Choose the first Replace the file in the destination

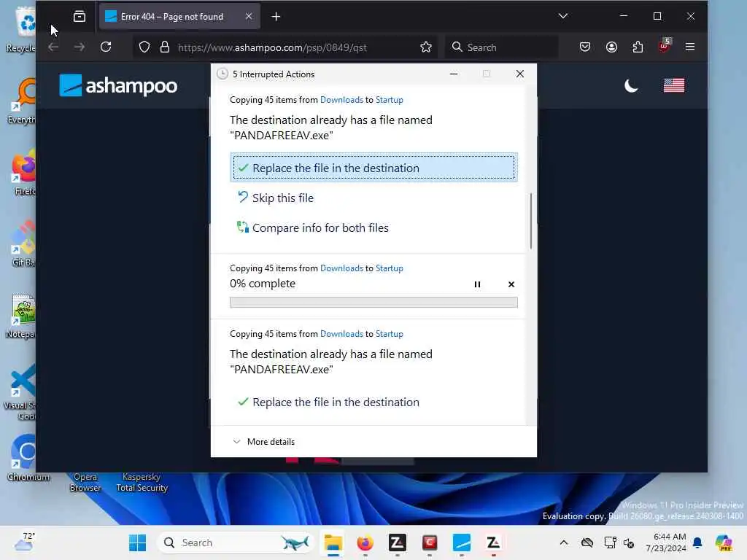pos(373,168)
